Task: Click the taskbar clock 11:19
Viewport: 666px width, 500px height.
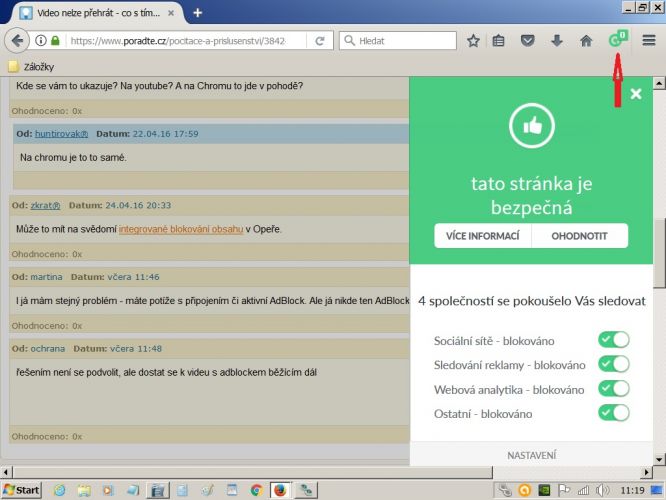Action: point(632,490)
